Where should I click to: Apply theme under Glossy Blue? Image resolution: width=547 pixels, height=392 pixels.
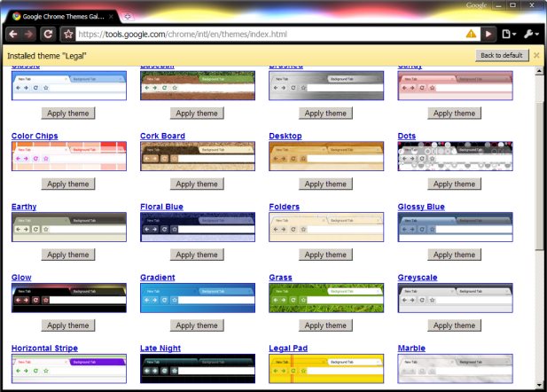click(x=454, y=255)
